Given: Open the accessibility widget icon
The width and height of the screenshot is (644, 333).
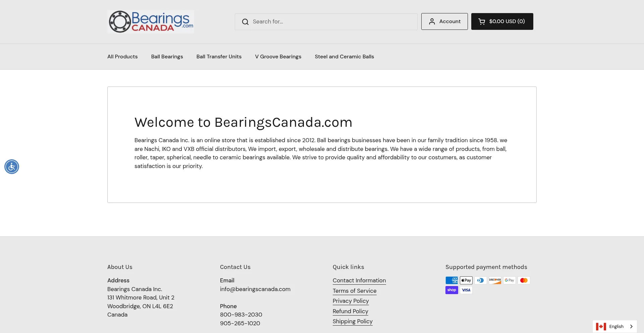Looking at the screenshot, I should [x=12, y=167].
